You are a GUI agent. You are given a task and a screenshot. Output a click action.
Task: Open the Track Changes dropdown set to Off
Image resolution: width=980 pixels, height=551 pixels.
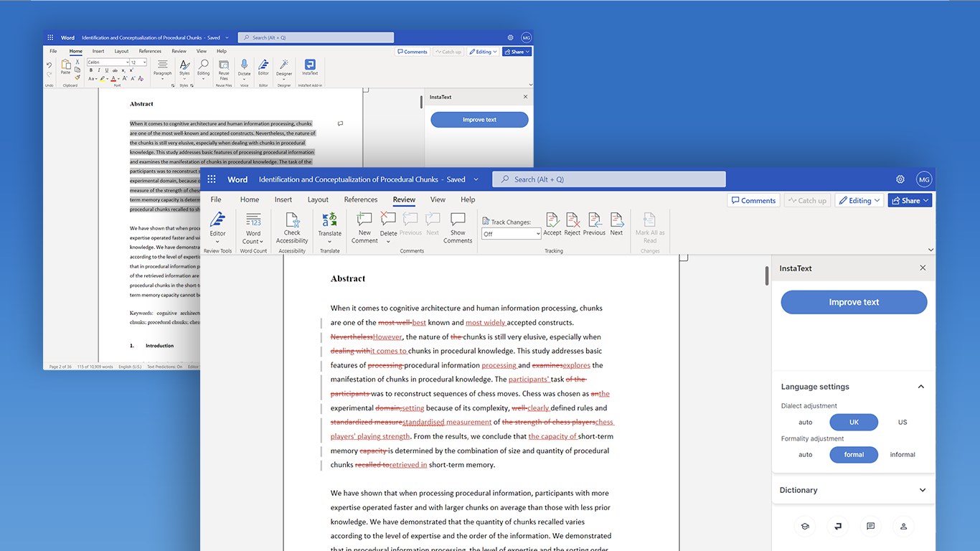(x=512, y=234)
